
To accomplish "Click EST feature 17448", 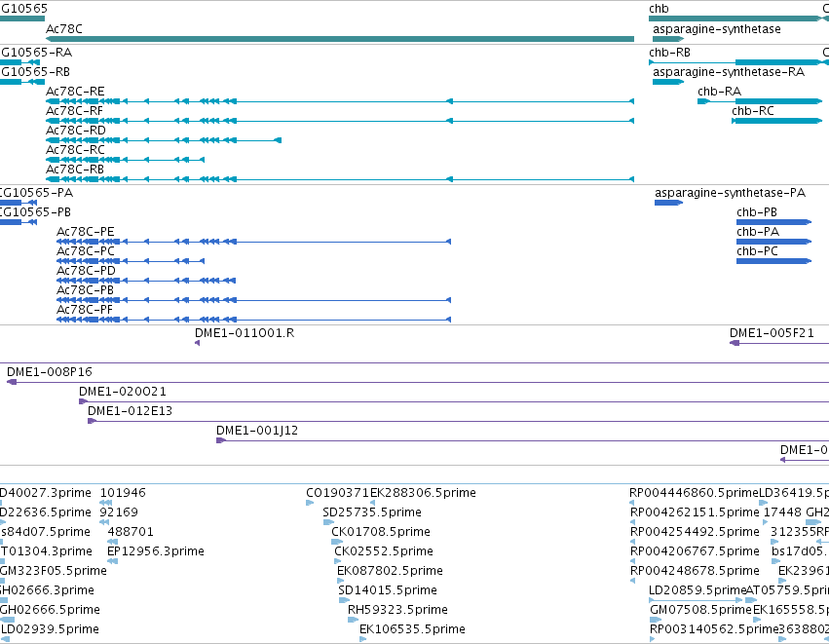I will click(x=766, y=522).
